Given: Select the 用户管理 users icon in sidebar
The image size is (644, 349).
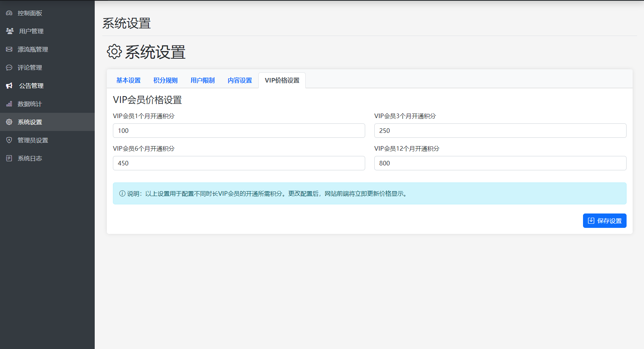Looking at the screenshot, I should pyautogui.click(x=9, y=31).
